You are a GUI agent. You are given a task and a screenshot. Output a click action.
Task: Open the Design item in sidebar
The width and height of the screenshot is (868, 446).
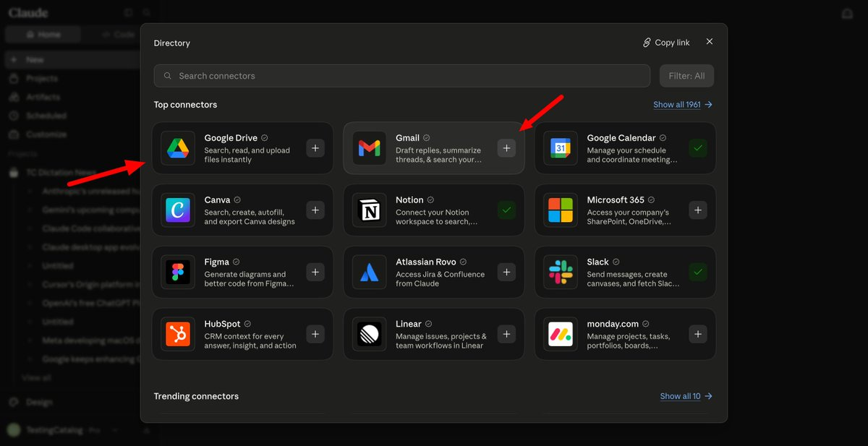[x=39, y=402]
